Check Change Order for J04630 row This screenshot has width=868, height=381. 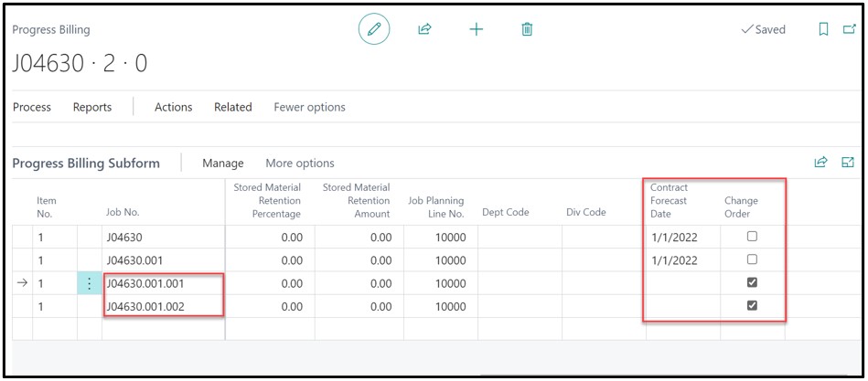(752, 237)
